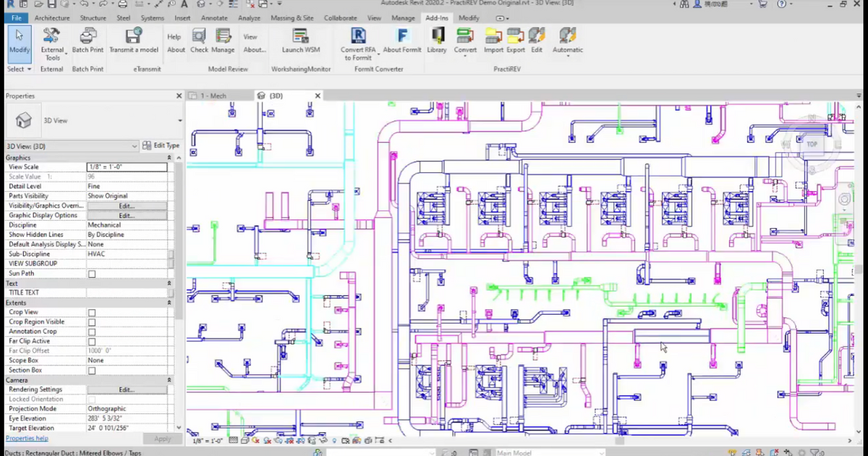The image size is (868, 456).
Task: Click Convert RFA to FormIt
Action: coord(358,44)
